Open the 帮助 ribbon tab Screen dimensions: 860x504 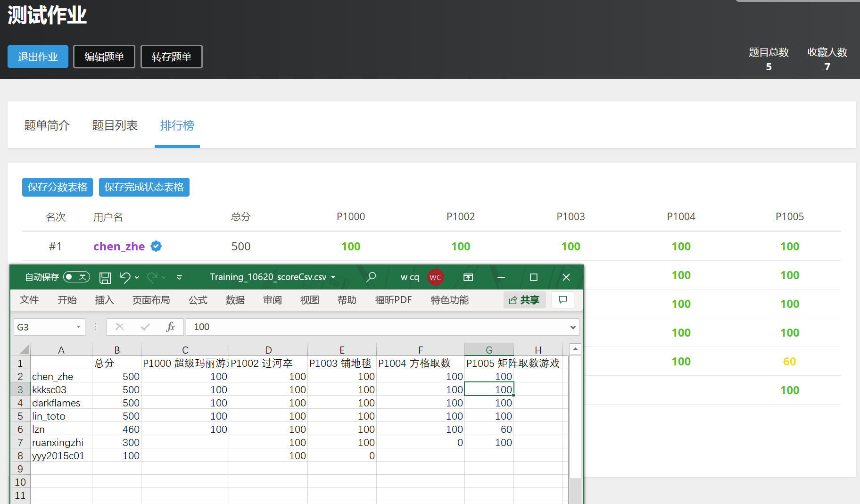click(347, 300)
